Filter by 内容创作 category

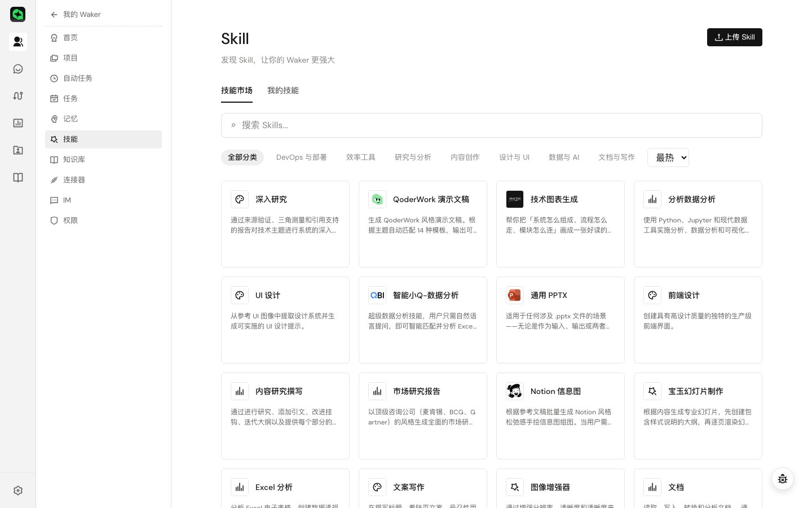click(465, 157)
